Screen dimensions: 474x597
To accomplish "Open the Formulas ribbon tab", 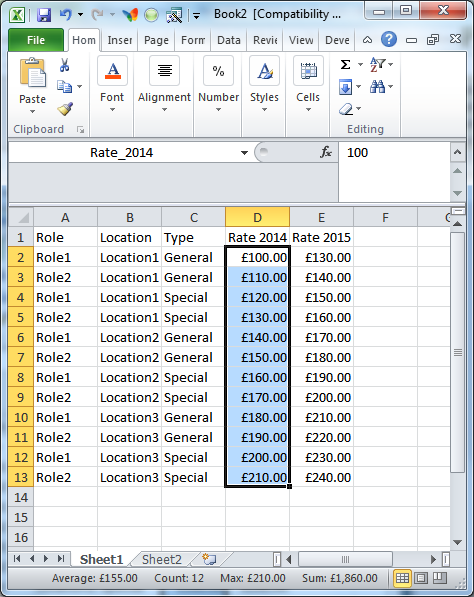I will point(193,40).
